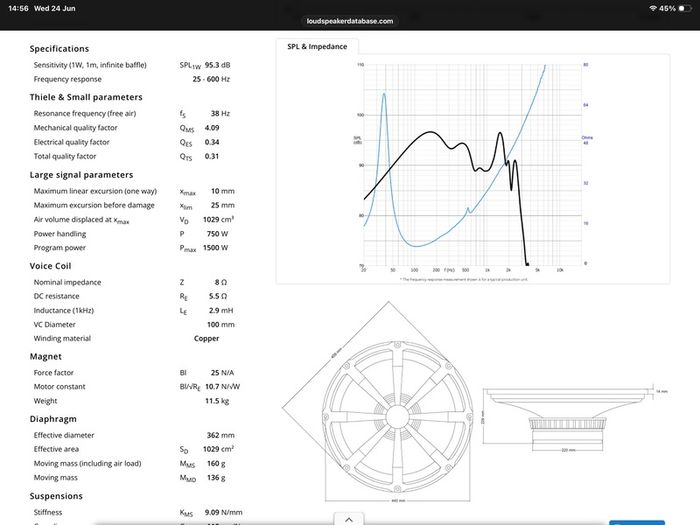Open the SPL & Impedance tab
Viewport: 700px width, 525px height.
(x=317, y=46)
